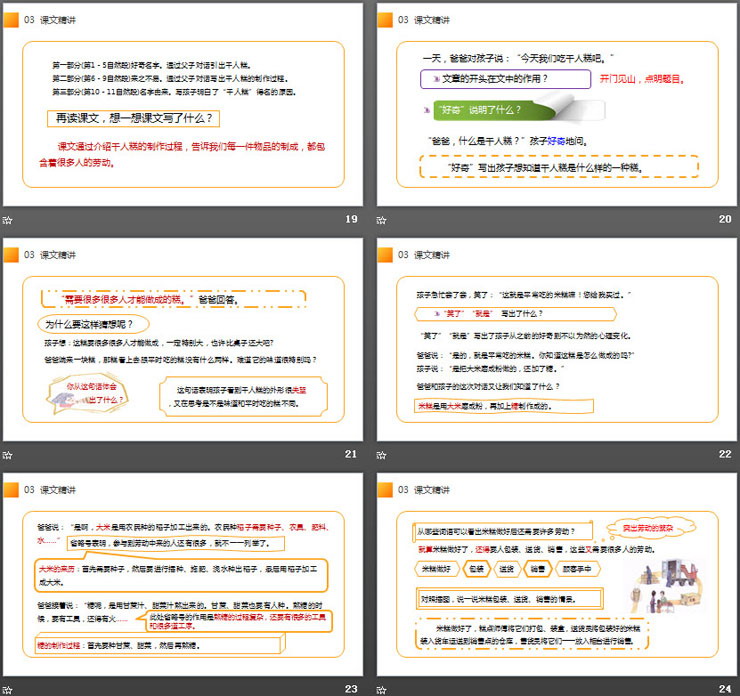Click the orange square header icon in slide 19
The image size is (740, 696).
coord(10,20)
